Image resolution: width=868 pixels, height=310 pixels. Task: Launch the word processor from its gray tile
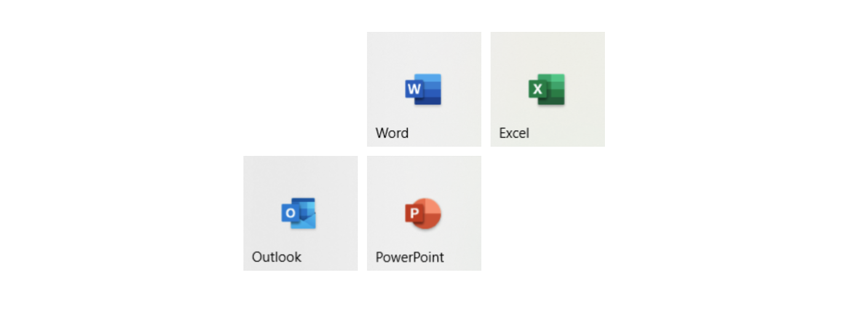point(424,89)
